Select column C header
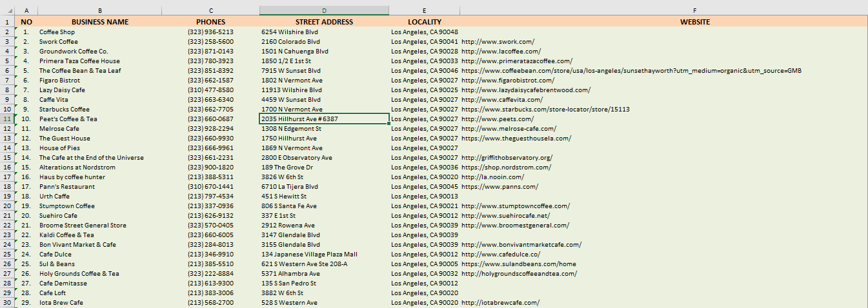 (211, 10)
